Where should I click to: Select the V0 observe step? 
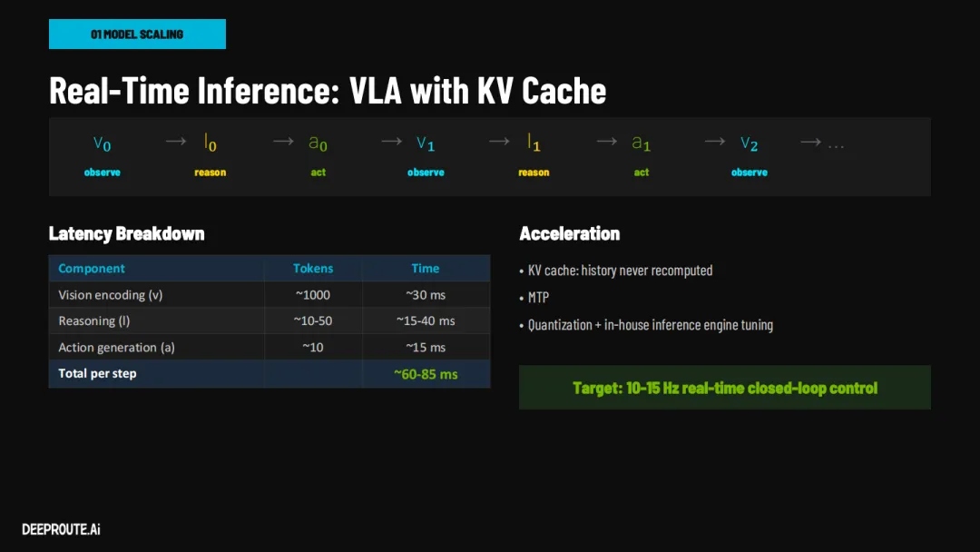tap(103, 155)
